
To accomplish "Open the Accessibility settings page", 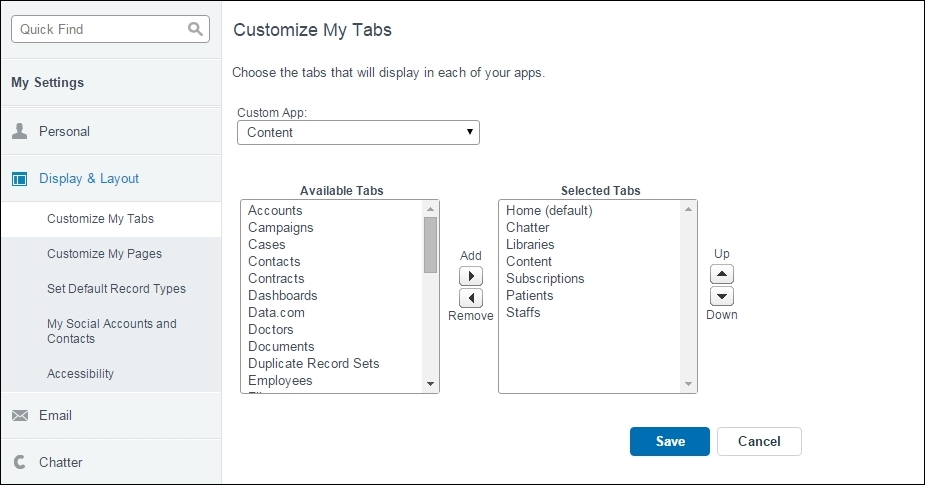I will [x=80, y=374].
